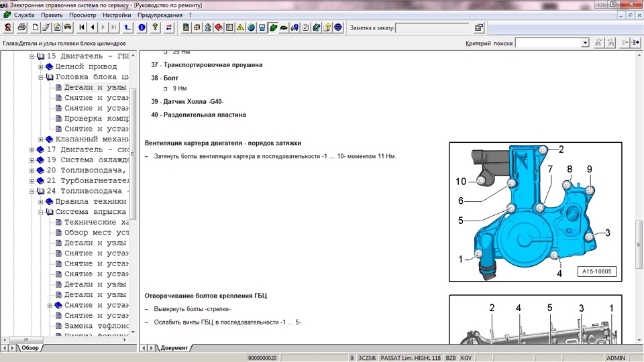Select 'Технические ха' tree item
The image size is (644, 362).
pyautogui.click(x=96, y=222)
